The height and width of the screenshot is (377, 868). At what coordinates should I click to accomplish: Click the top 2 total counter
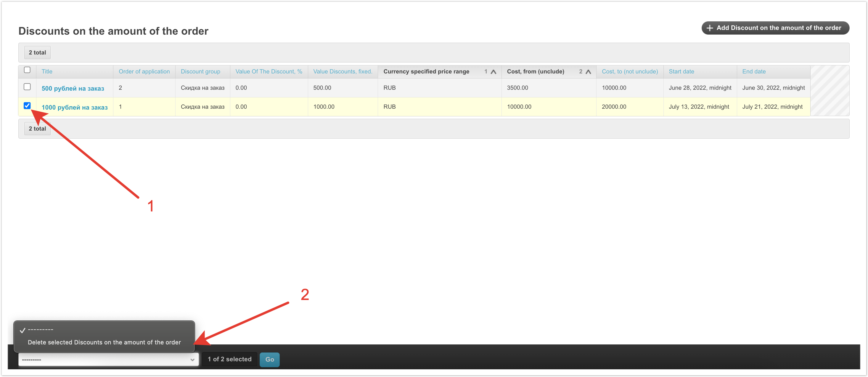[37, 53]
